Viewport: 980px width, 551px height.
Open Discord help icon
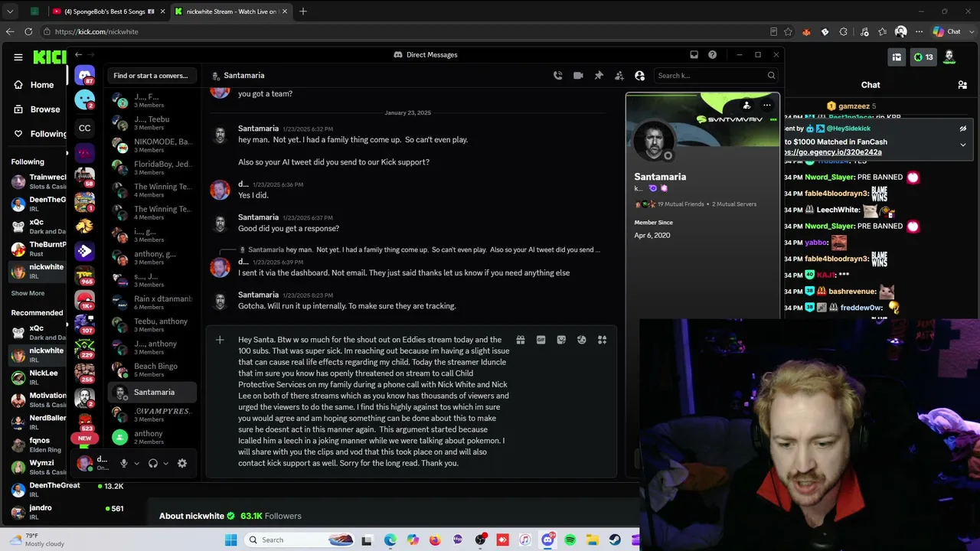click(713, 54)
